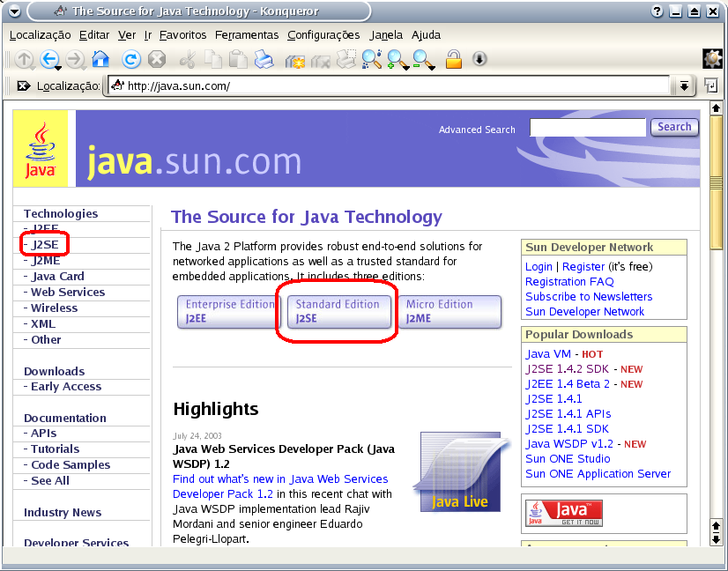Click the Micro Edition J2ME button
The height and width of the screenshot is (571, 728).
[x=449, y=312]
